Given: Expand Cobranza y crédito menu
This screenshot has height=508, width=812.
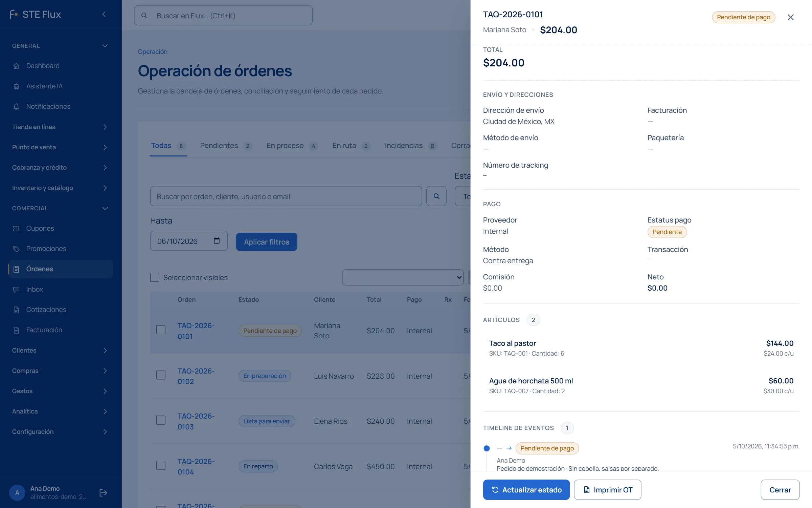Looking at the screenshot, I should coord(61,167).
